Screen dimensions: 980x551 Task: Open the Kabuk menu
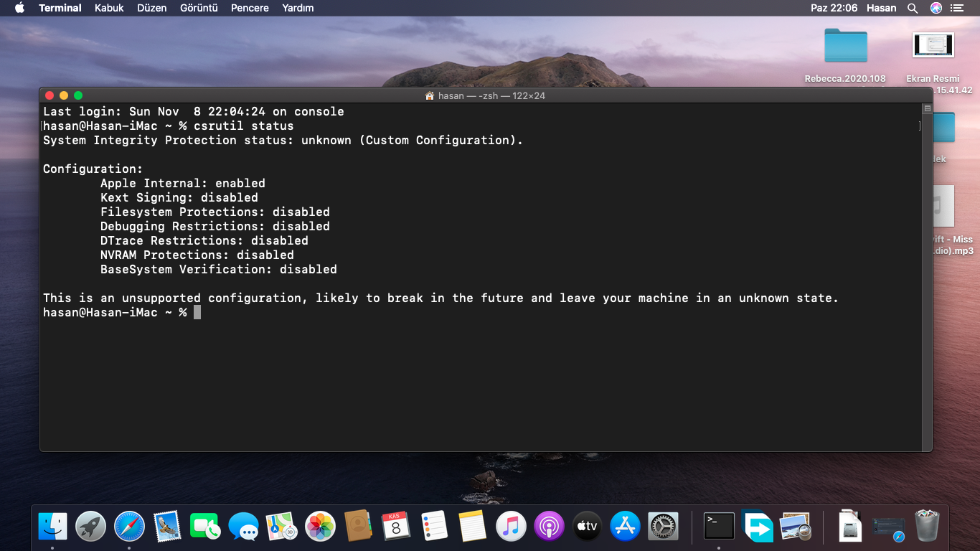tap(109, 8)
